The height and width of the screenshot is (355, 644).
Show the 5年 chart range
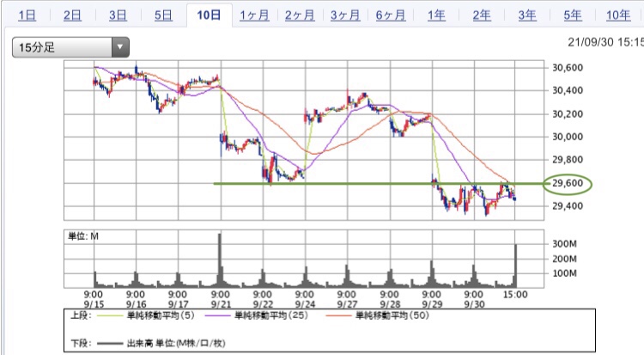[573, 15]
